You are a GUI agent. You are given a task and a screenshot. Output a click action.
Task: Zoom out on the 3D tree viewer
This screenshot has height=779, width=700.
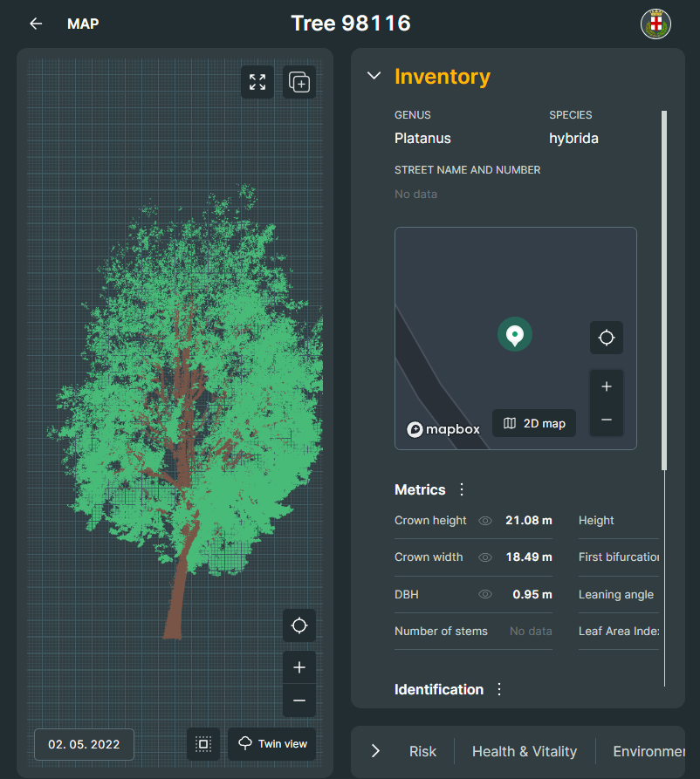[299, 700]
